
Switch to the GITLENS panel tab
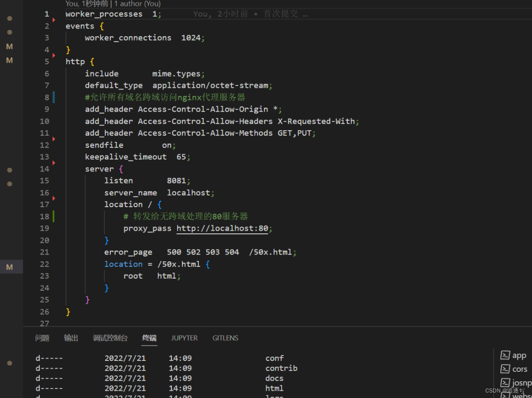(x=225, y=338)
